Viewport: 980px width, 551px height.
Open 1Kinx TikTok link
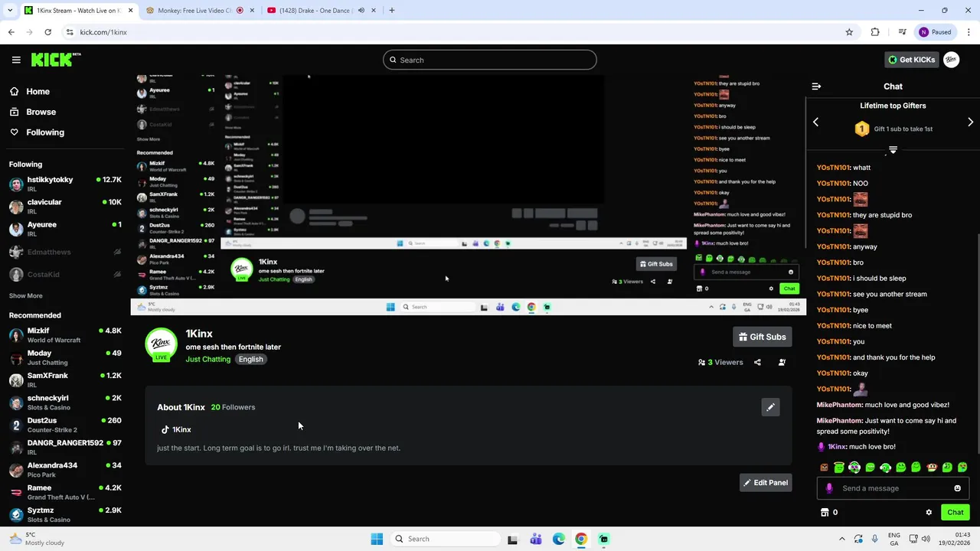click(x=176, y=429)
